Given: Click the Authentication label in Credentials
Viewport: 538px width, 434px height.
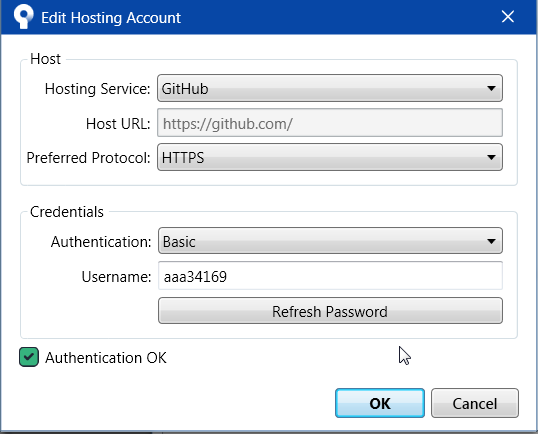Looking at the screenshot, I should point(101,242).
